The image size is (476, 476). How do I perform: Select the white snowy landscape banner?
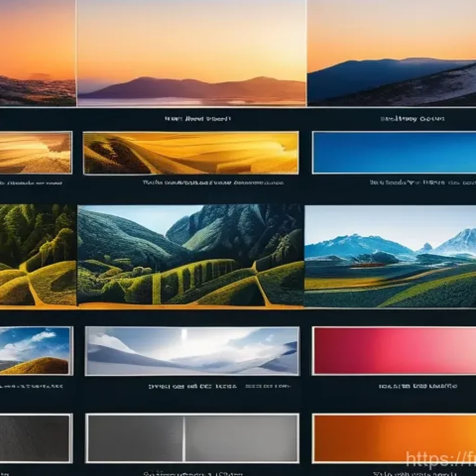192,351
